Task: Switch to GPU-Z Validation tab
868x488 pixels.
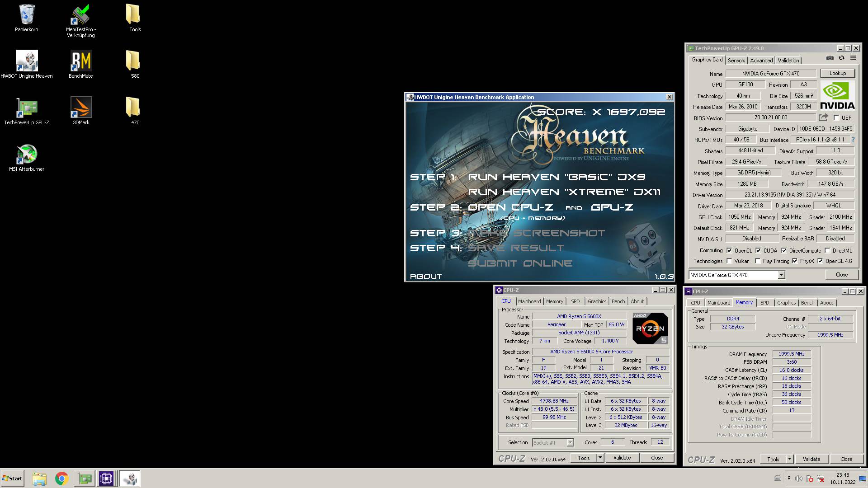Action: (x=788, y=60)
